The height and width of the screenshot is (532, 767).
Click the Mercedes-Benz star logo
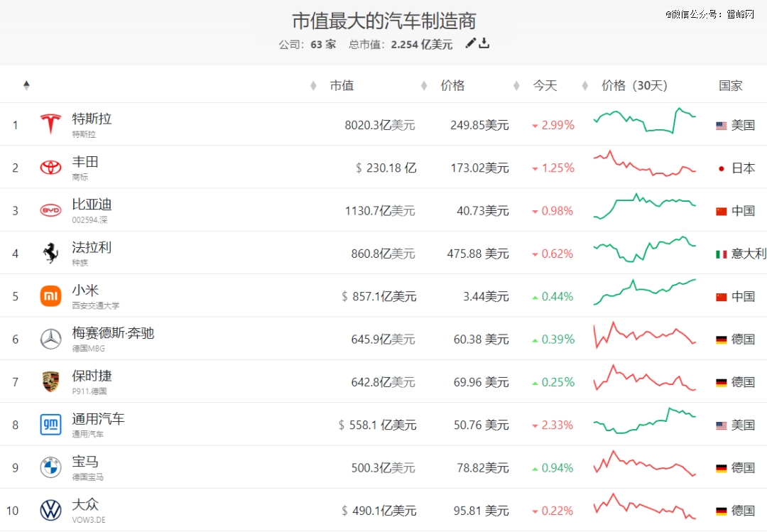50,340
